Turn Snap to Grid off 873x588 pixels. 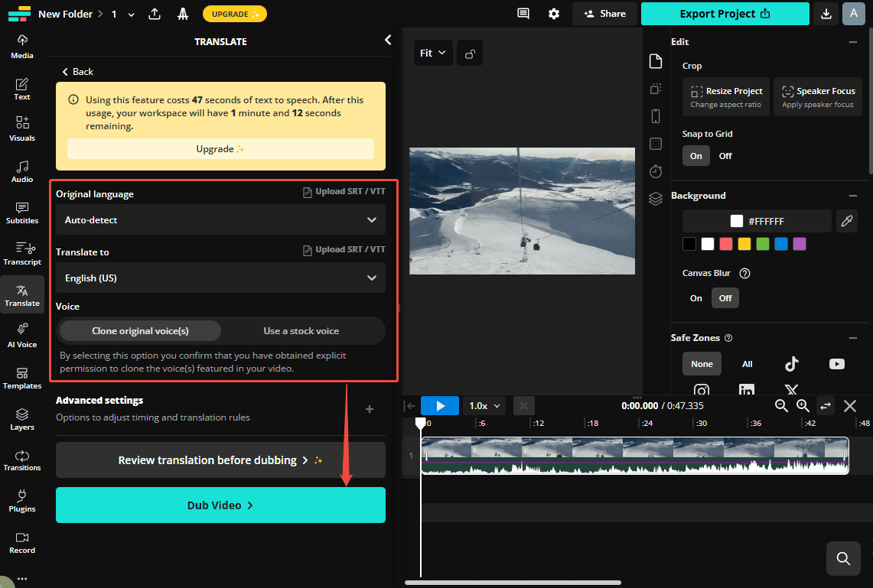[x=725, y=155]
